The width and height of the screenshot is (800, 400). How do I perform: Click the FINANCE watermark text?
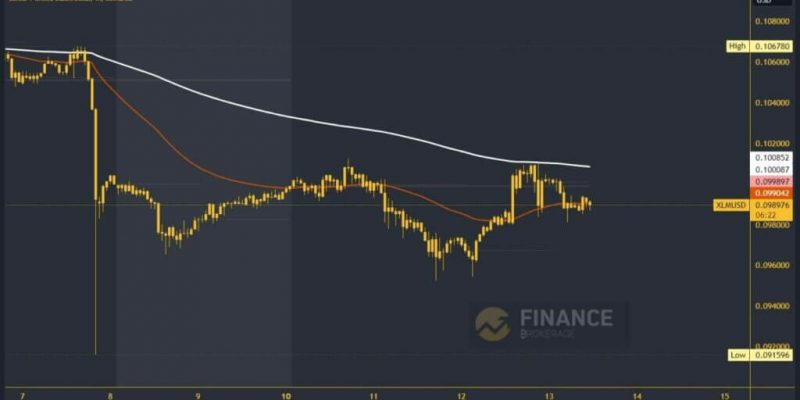pos(566,318)
